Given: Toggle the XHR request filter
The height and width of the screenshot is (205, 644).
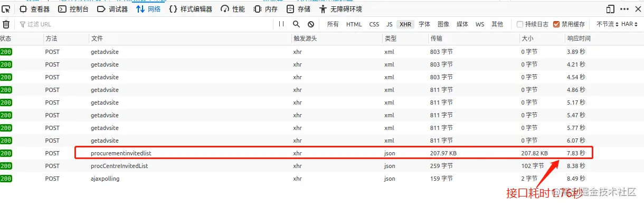Looking at the screenshot, I should point(405,24).
